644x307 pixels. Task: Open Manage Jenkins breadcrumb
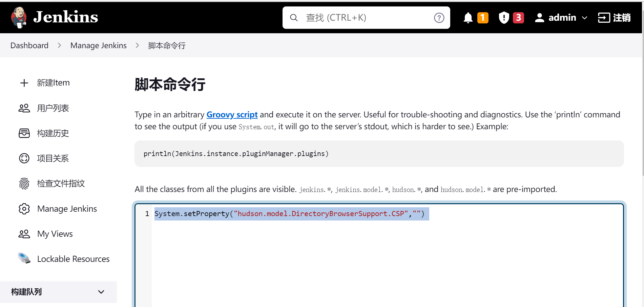click(99, 45)
